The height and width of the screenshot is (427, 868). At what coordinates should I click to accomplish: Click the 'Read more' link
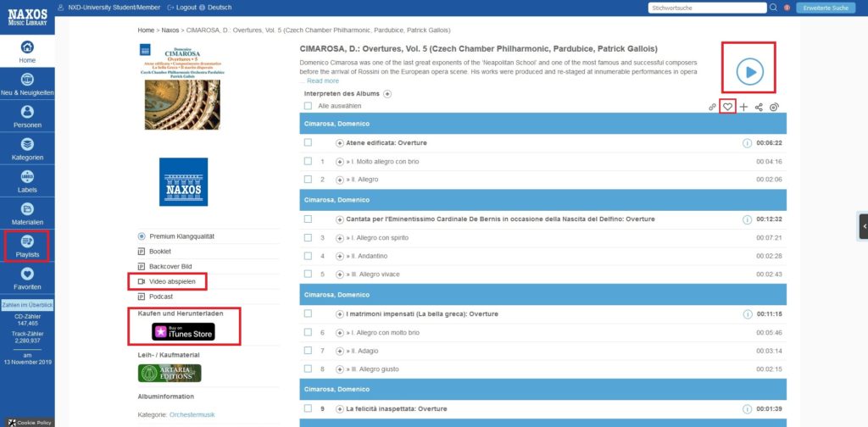[x=322, y=81]
